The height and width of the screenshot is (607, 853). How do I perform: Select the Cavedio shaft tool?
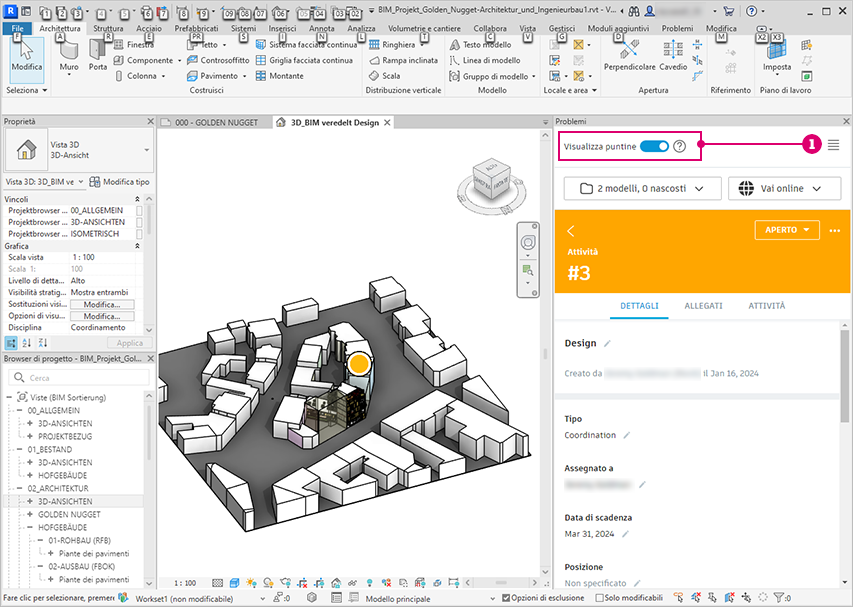[673, 55]
